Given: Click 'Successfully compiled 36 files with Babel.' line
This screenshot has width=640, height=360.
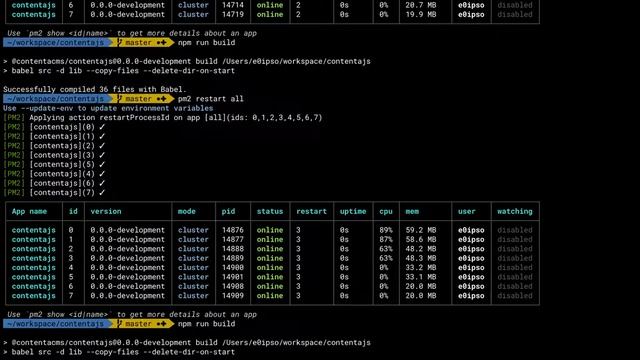Looking at the screenshot, I should pyautogui.click(x=95, y=89).
